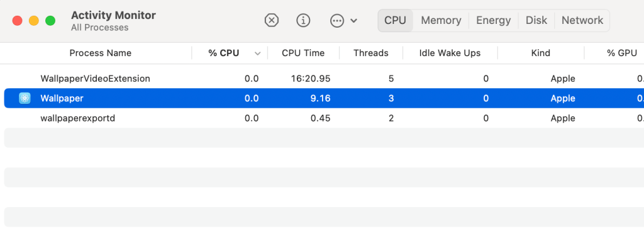Click the Activity Monitor window title
The height and width of the screenshot is (231, 644).
[113, 15]
